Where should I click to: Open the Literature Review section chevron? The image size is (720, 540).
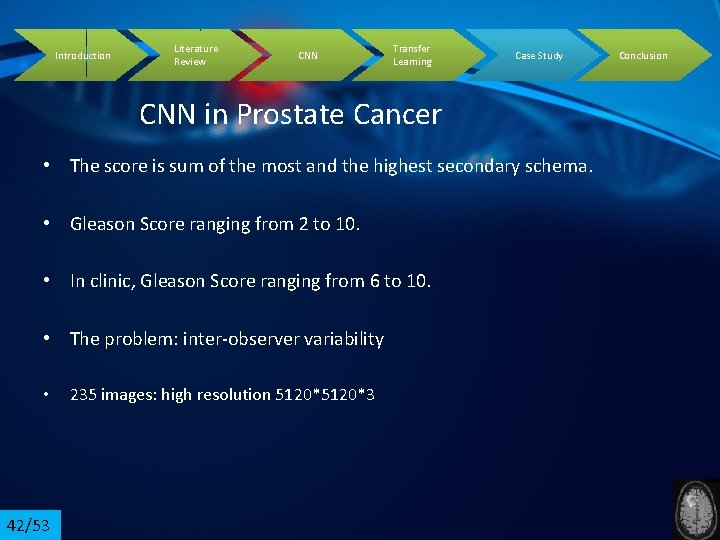[196, 55]
